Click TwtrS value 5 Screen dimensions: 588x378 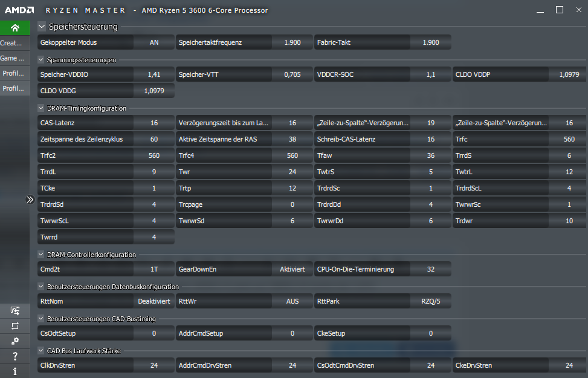(430, 172)
